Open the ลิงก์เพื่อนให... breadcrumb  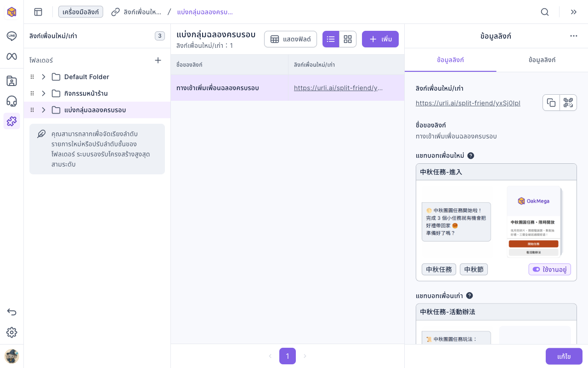click(136, 12)
